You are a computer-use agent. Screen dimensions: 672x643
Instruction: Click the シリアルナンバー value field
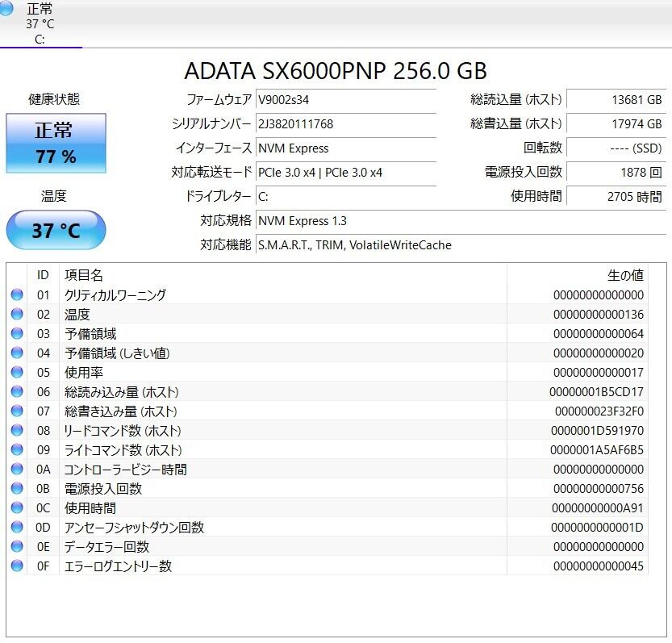tap(345, 124)
